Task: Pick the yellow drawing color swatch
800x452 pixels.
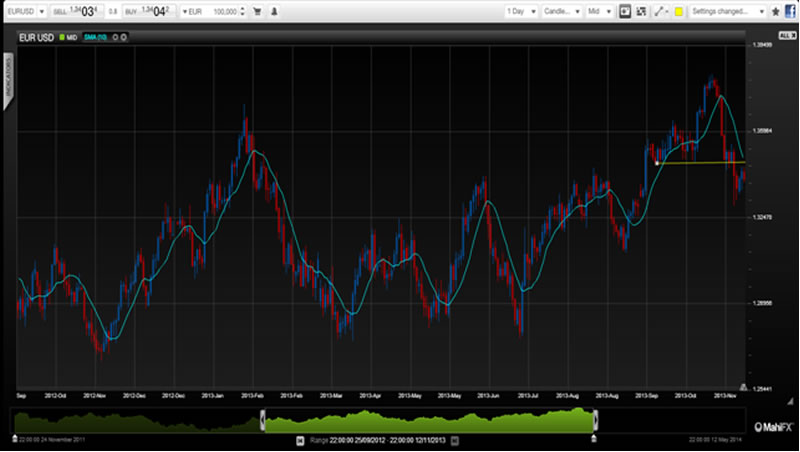Action: click(x=678, y=11)
